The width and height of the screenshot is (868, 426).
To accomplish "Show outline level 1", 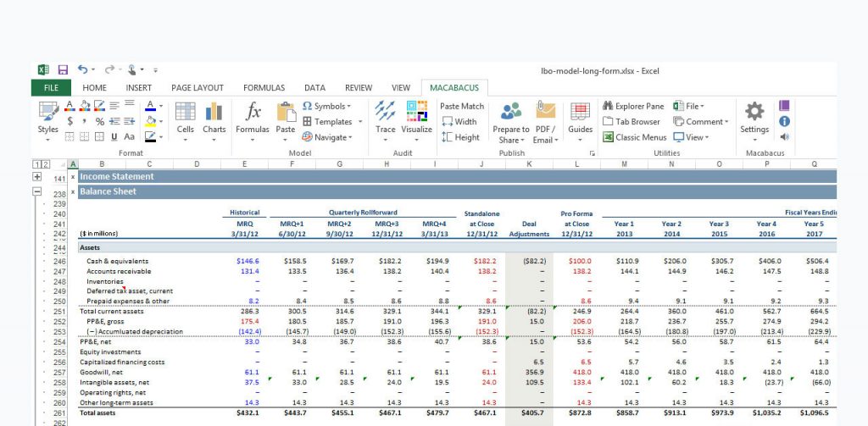I will [x=36, y=164].
